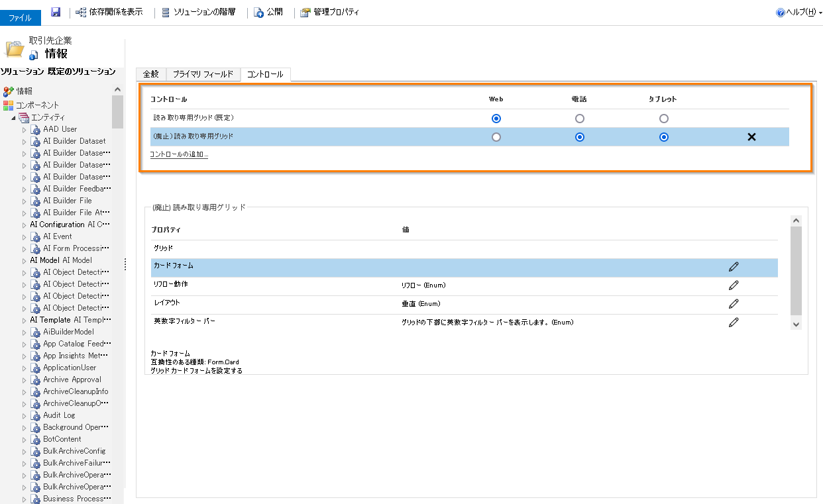This screenshot has height=504, width=823.
Task: Edit the リフロー動作 property with pencil icon
Action: tap(734, 285)
